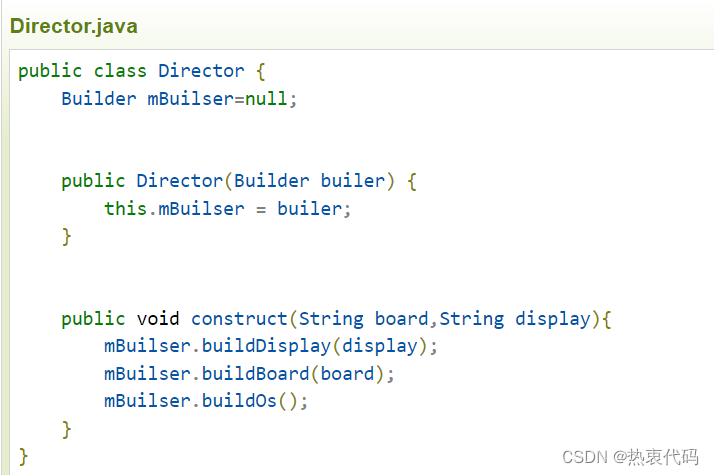
Task: Click the construct method signature line
Action: coord(337,319)
